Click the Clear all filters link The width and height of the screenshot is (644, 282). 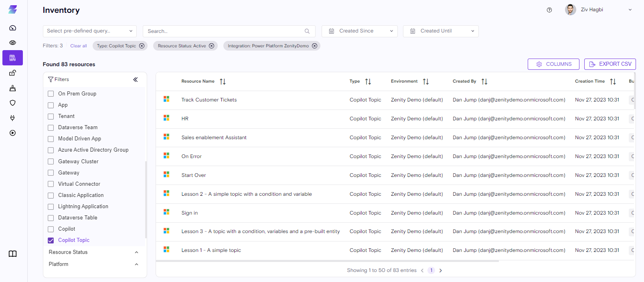pos(79,46)
